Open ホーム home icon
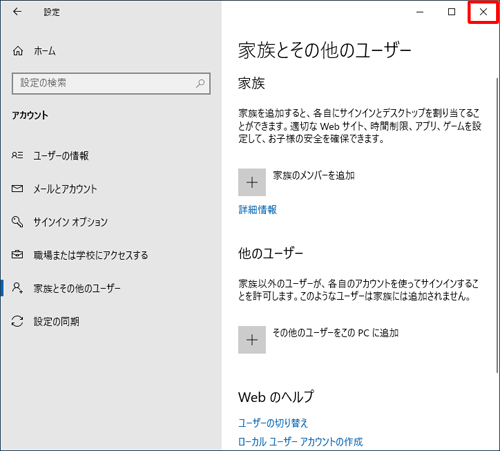 (18, 51)
